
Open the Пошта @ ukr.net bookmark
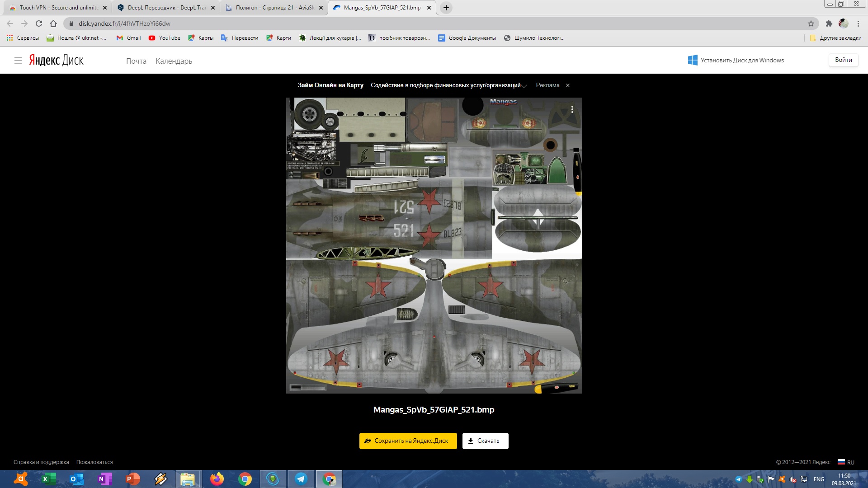(76, 38)
